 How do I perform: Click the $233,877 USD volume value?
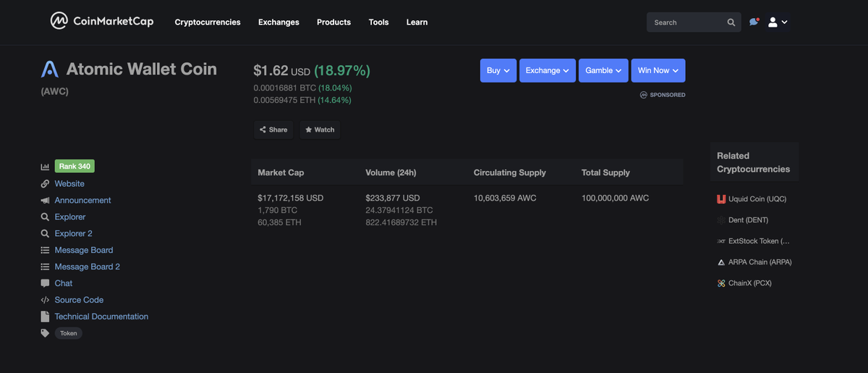[x=393, y=198]
